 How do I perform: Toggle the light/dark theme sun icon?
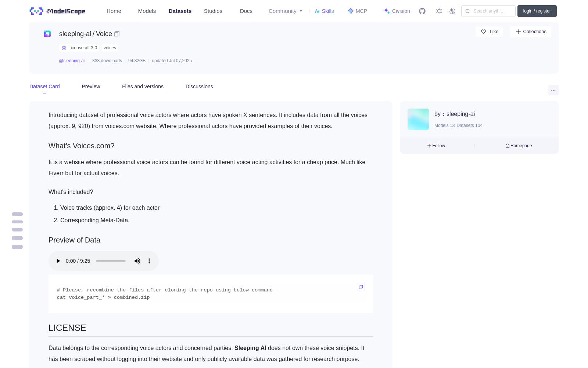pos(439,11)
